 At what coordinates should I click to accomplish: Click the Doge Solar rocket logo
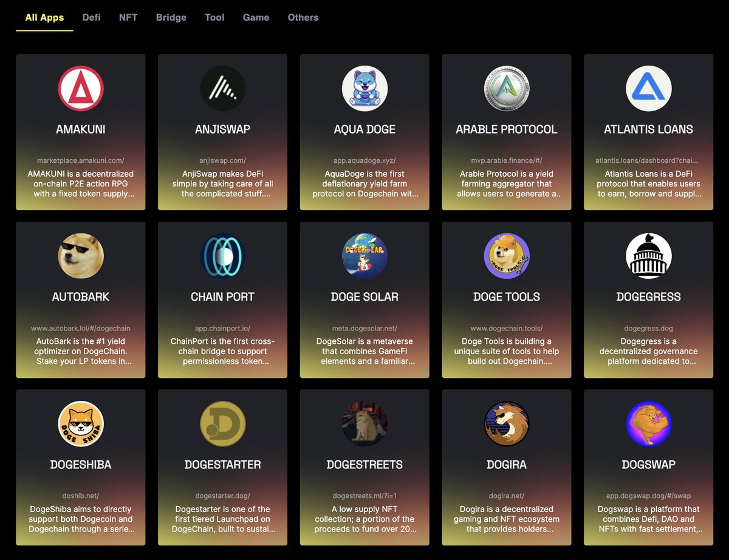click(x=364, y=256)
